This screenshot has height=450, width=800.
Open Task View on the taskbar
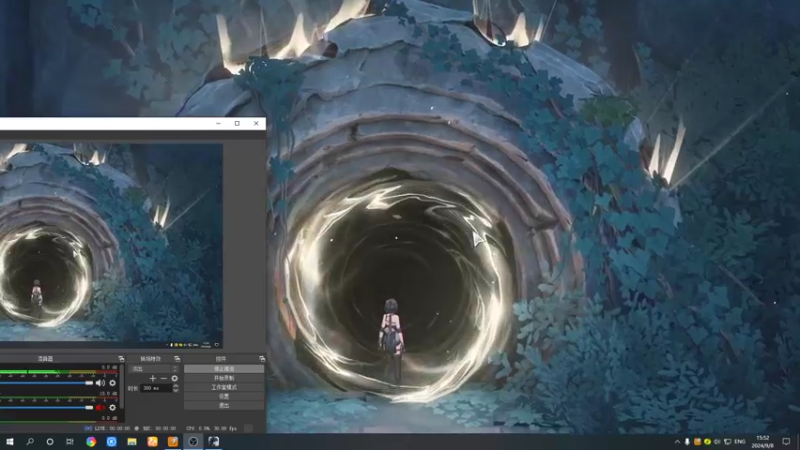(x=70, y=441)
